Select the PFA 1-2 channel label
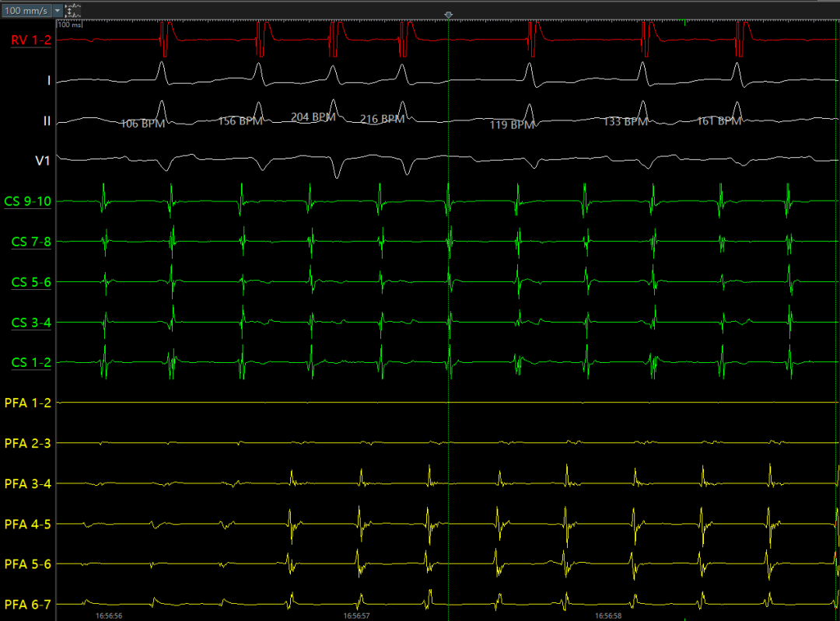The image size is (840, 621). tap(28, 403)
